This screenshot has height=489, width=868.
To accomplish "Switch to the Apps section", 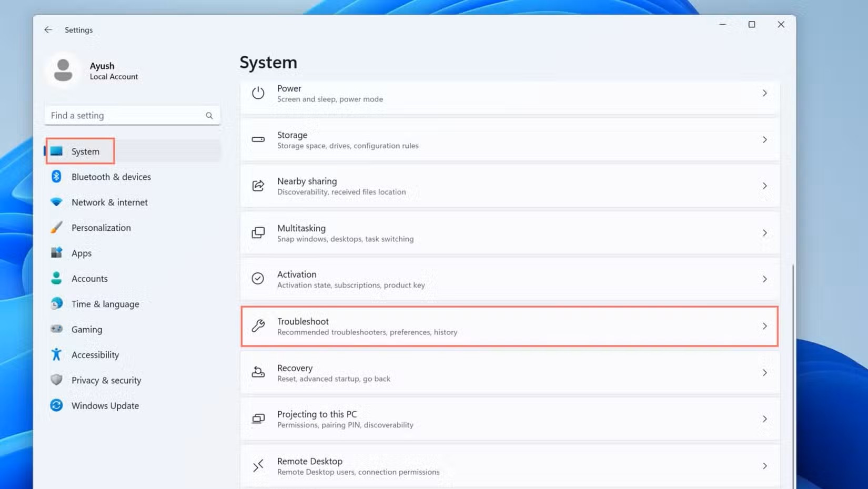I will (x=82, y=253).
